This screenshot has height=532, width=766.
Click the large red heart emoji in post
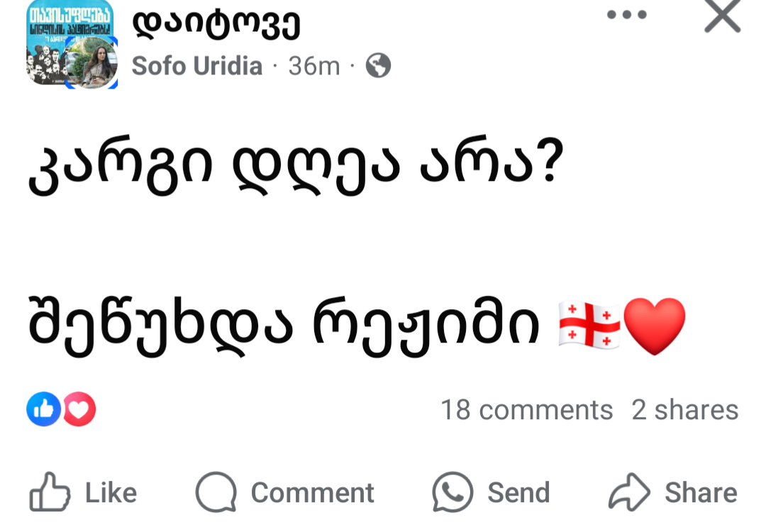pyautogui.click(x=654, y=326)
